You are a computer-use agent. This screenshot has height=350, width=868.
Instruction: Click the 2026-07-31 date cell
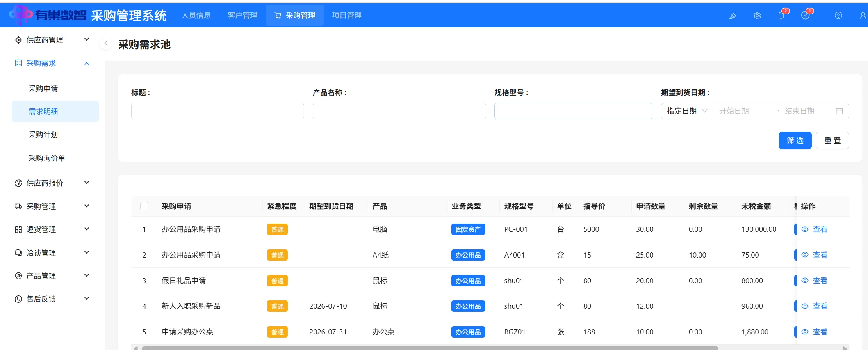pyautogui.click(x=328, y=332)
